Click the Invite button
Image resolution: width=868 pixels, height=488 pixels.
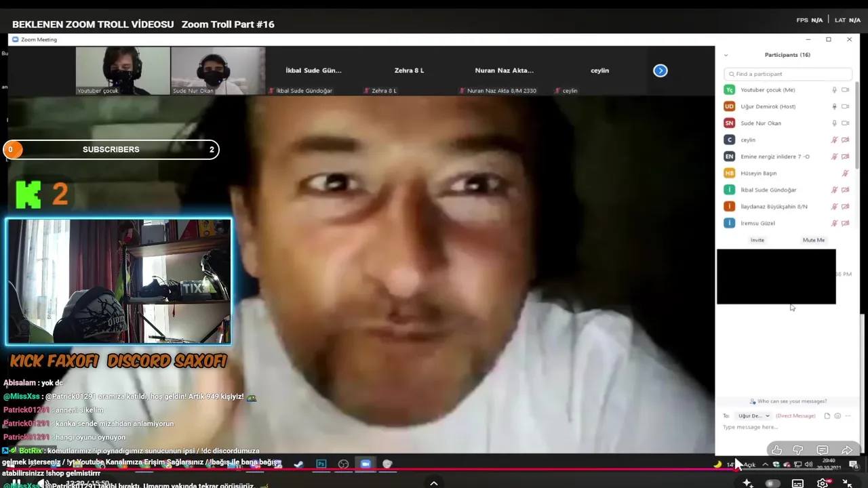click(x=757, y=240)
